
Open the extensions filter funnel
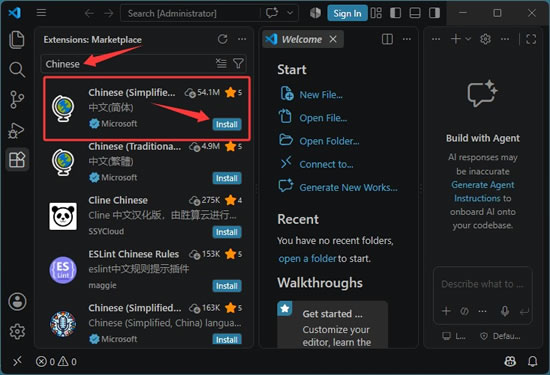(x=238, y=63)
